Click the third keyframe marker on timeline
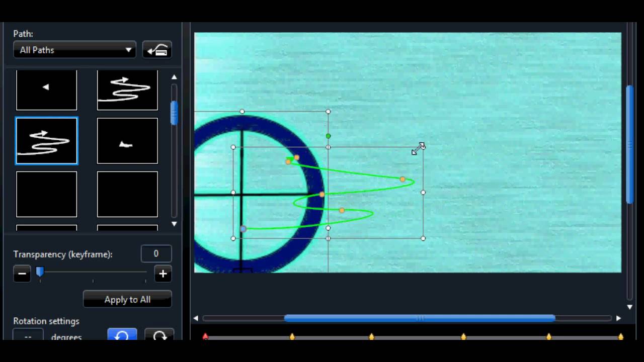 point(372,336)
